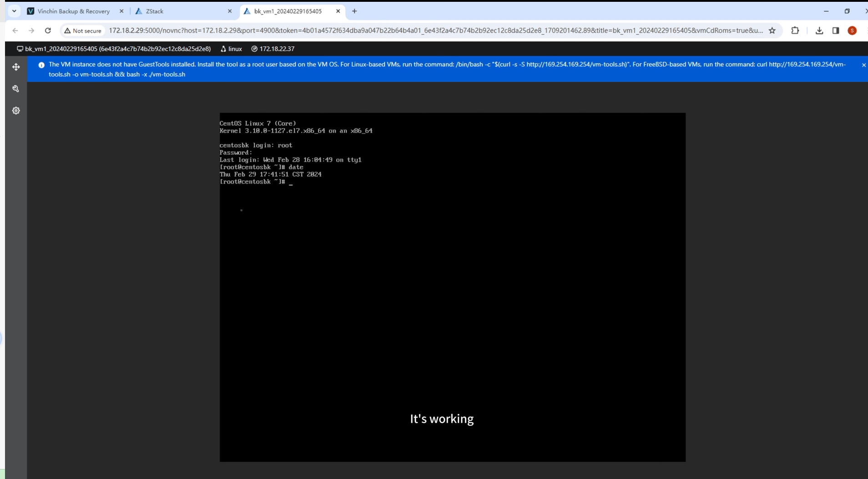Go back to previous page
The width and height of the screenshot is (868, 479).
point(15,30)
